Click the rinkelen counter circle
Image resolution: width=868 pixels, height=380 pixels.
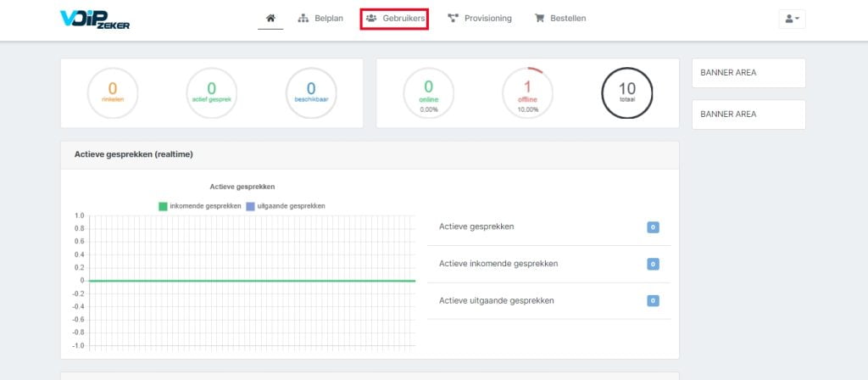[113, 93]
